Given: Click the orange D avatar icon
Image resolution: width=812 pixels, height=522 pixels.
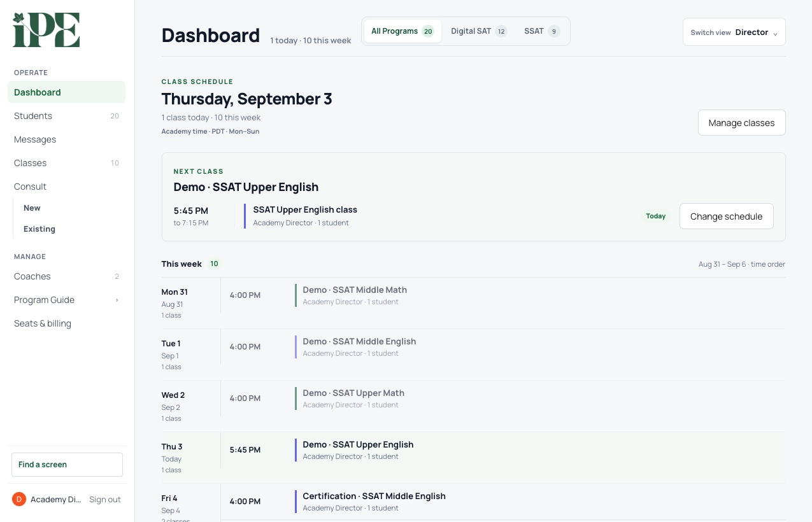Looking at the screenshot, I should pos(19,499).
